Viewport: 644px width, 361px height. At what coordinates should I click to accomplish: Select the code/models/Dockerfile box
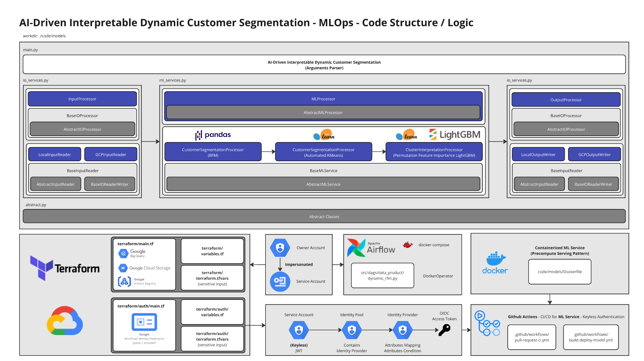(x=560, y=272)
